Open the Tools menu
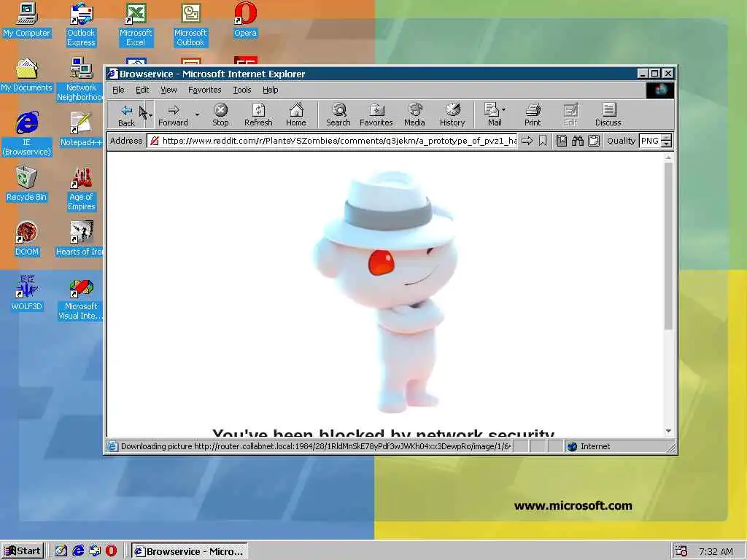 [242, 90]
